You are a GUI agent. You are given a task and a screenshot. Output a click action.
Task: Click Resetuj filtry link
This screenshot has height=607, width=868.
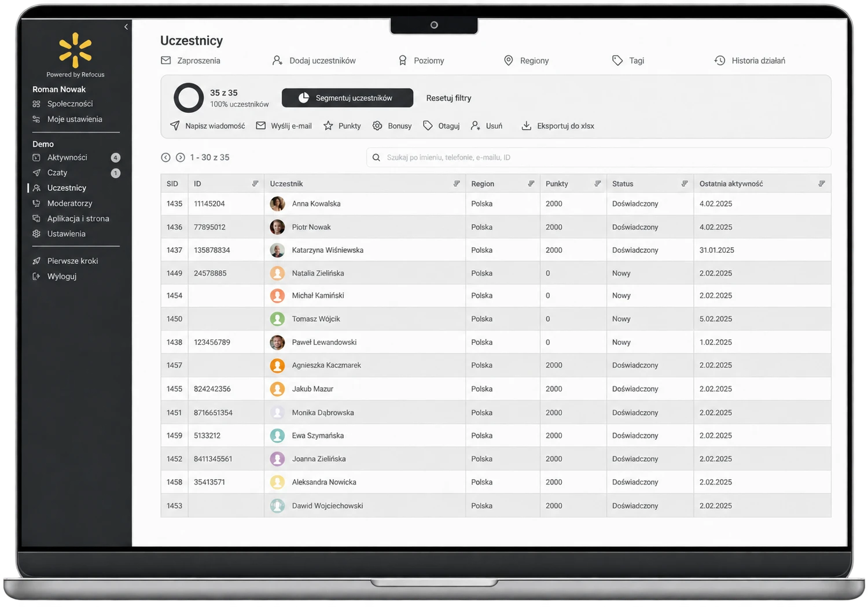coord(448,98)
